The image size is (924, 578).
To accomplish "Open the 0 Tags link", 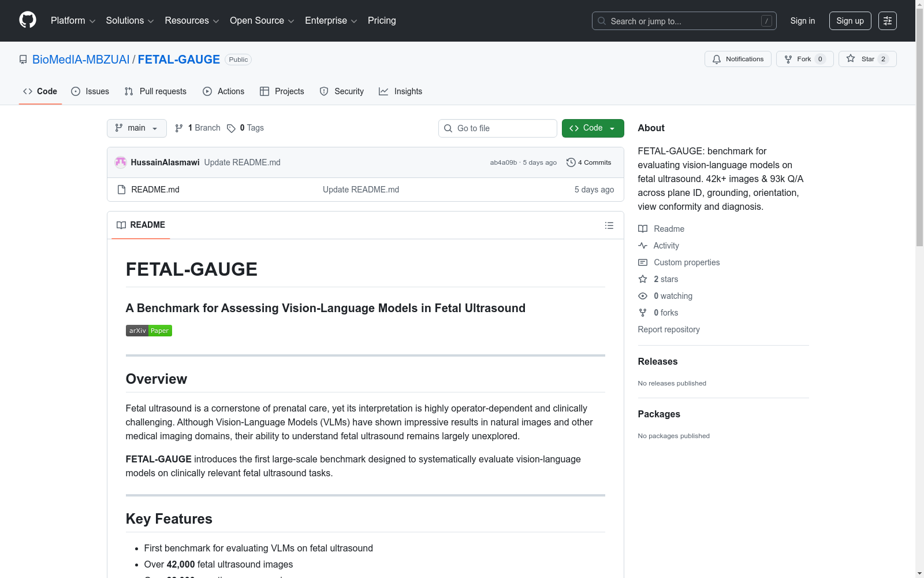I will pyautogui.click(x=245, y=128).
